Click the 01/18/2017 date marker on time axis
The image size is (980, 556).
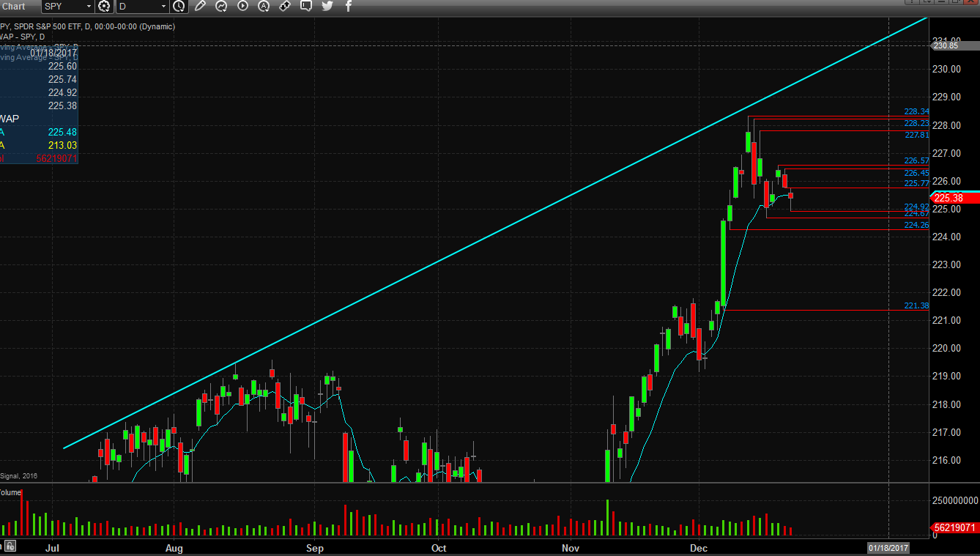pyautogui.click(x=888, y=548)
